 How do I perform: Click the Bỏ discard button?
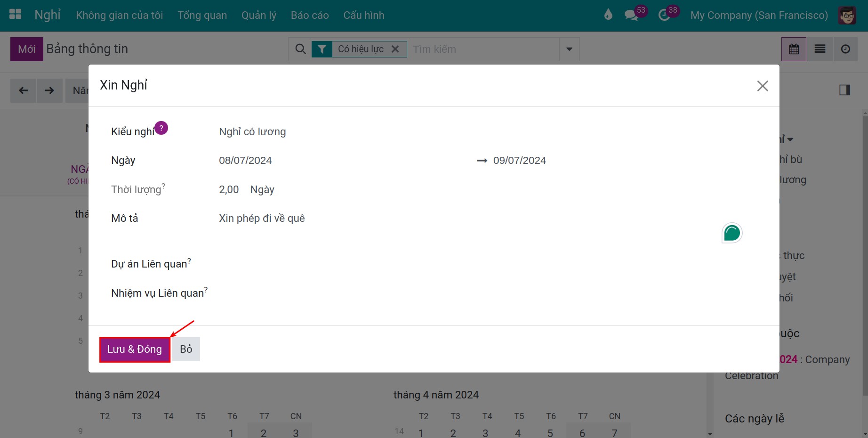point(186,349)
